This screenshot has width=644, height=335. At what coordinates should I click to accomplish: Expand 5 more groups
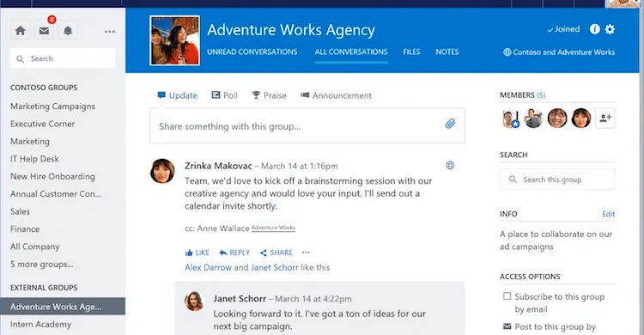[x=41, y=265]
